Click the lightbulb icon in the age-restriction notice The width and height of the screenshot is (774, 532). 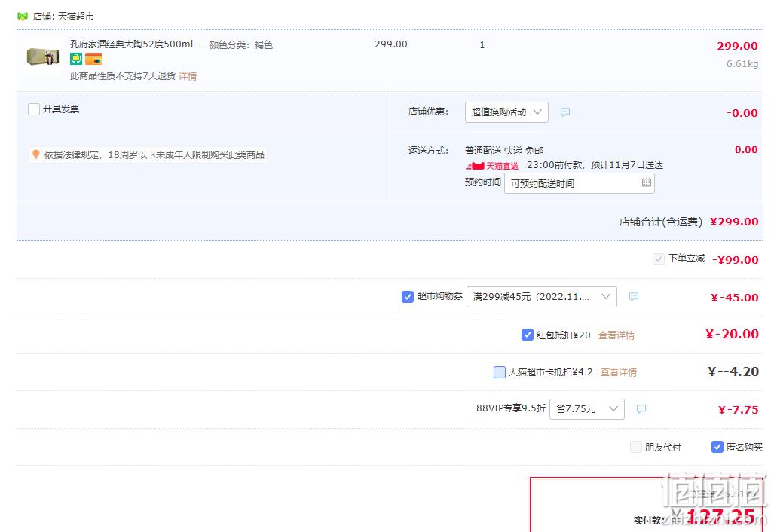coord(35,154)
